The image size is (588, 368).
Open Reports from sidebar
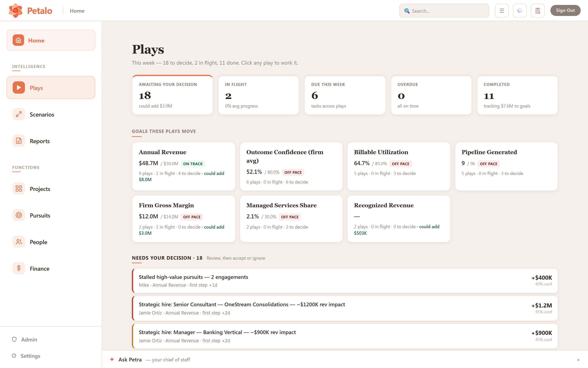[51, 141]
